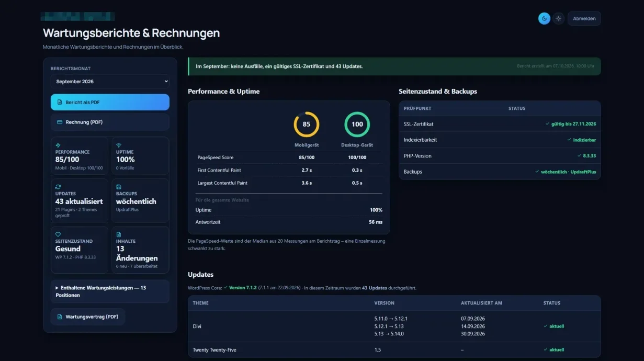644x361 pixels.
Task: Switch to light mode with the sun icon
Action: pyautogui.click(x=558, y=18)
